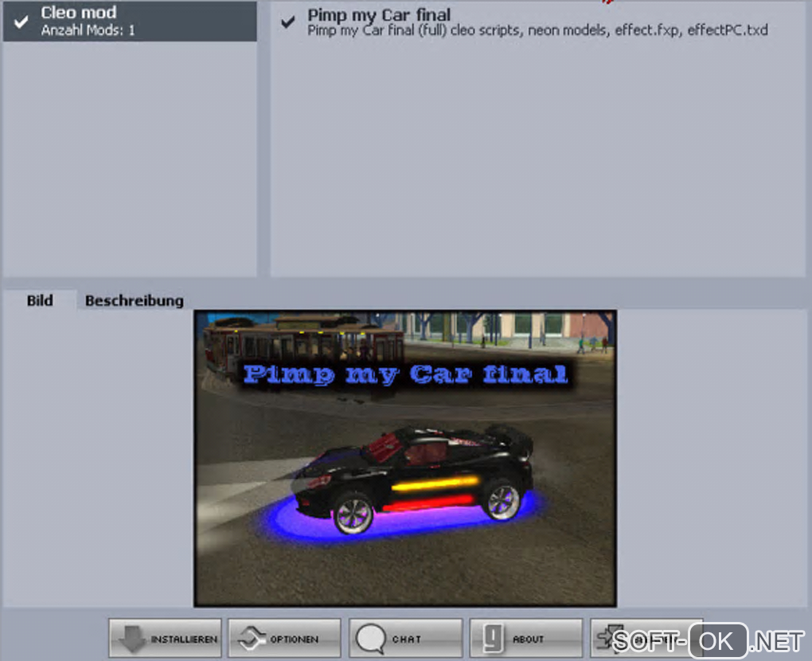The height and width of the screenshot is (661, 812).
Task: Open the About button
Action: click(526, 638)
